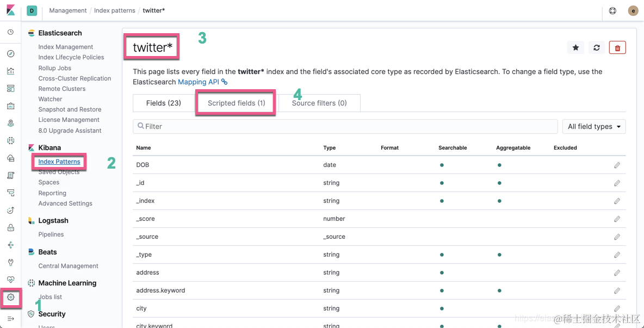Open the Recently viewed clock icon
The image size is (644, 328).
click(11, 32)
